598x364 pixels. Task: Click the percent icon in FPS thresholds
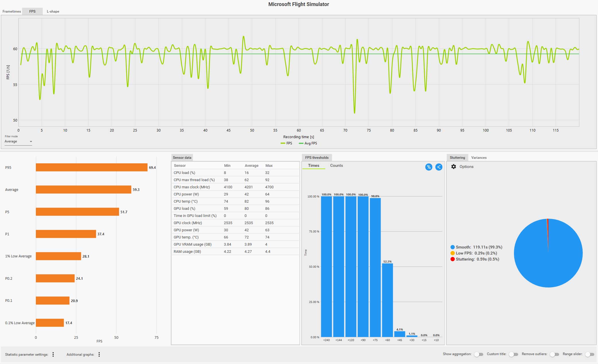coord(428,167)
